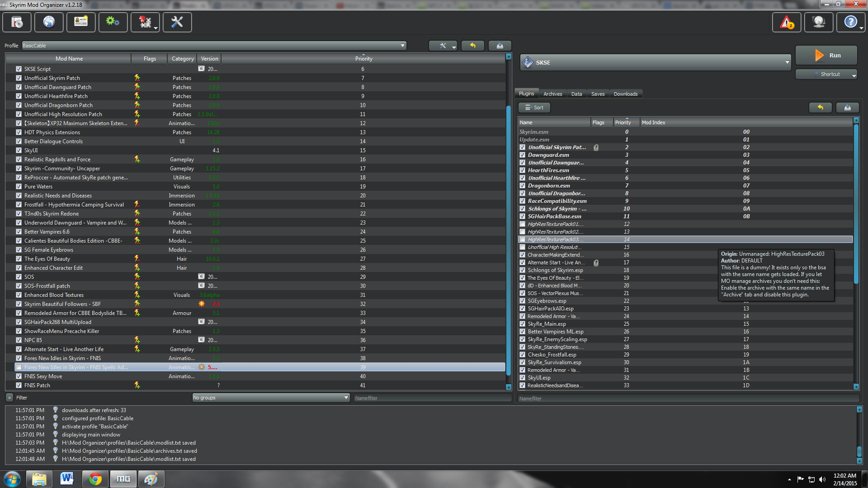
Task: Switch to the Data tab
Action: pos(576,94)
